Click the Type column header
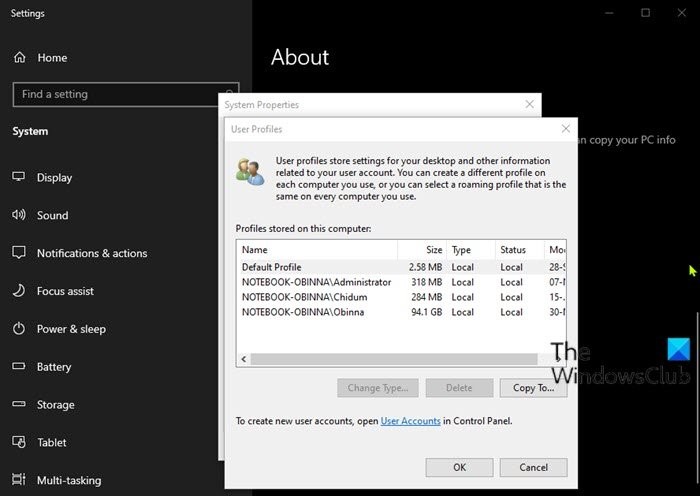This screenshot has height=496, width=700. point(471,250)
